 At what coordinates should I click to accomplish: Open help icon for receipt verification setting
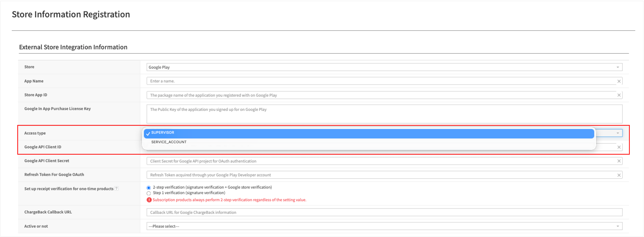click(117, 188)
